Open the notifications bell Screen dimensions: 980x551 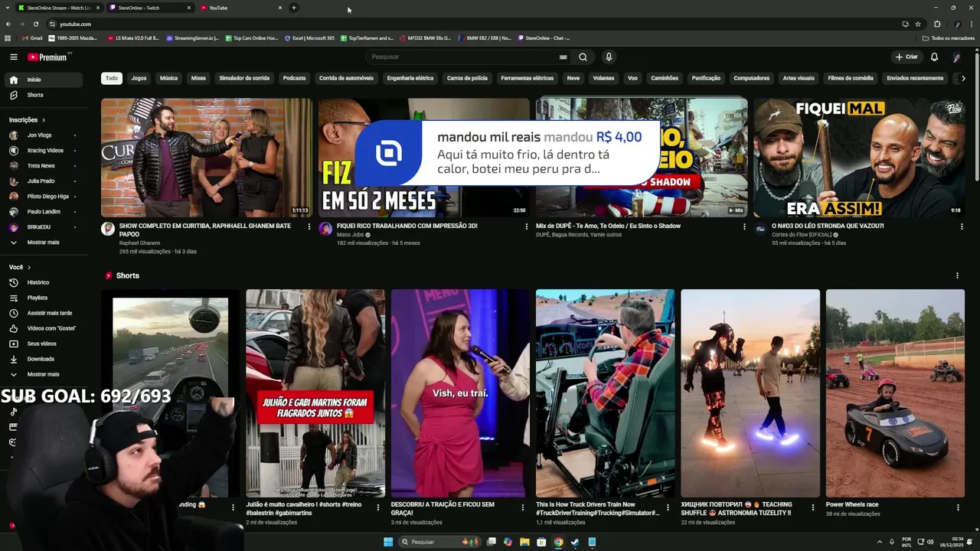(934, 57)
